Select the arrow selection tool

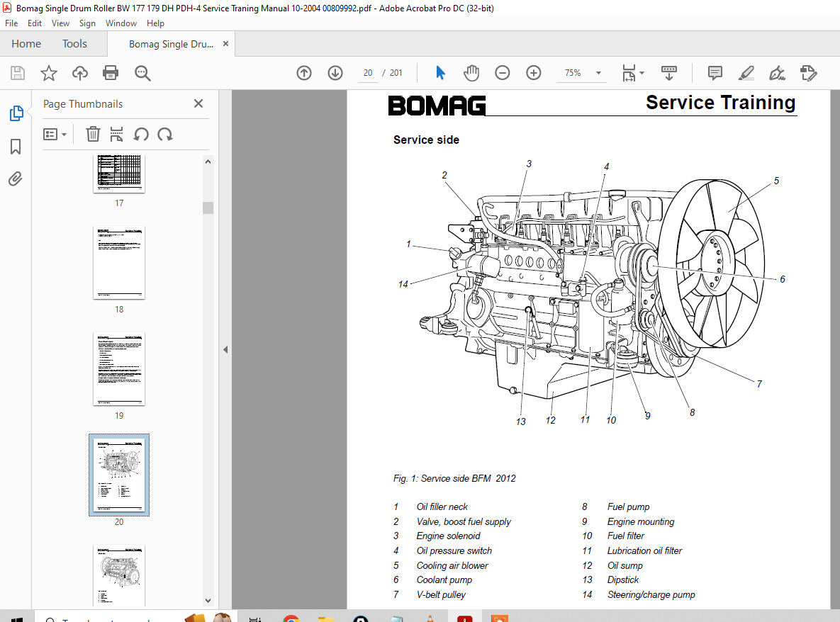click(x=440, y=73)
